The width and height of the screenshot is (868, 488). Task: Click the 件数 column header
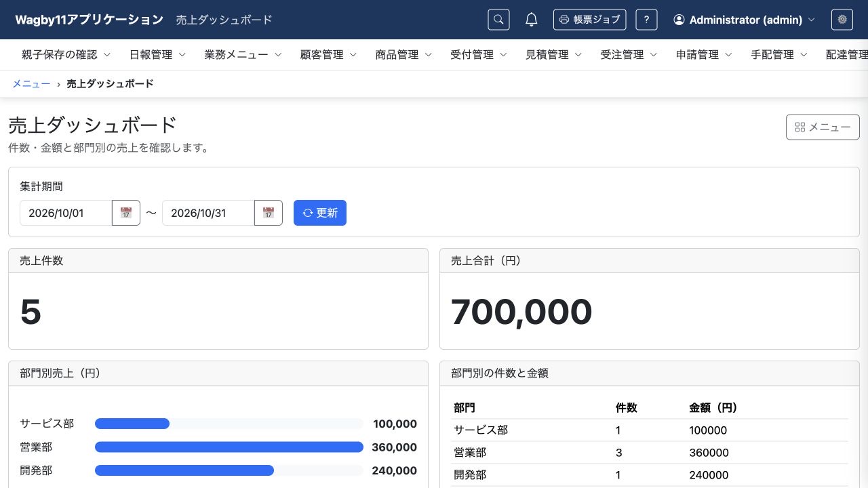point(626,408)
